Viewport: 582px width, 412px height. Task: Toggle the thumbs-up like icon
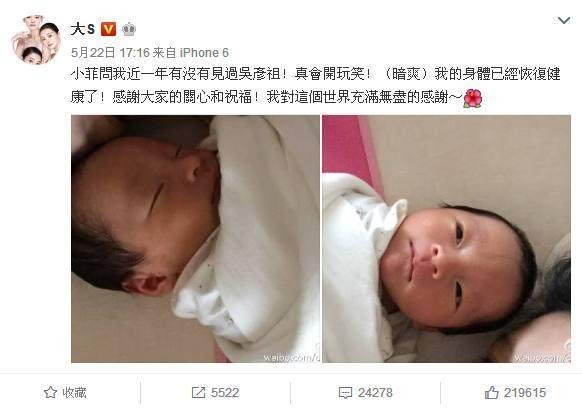(491, 392)
